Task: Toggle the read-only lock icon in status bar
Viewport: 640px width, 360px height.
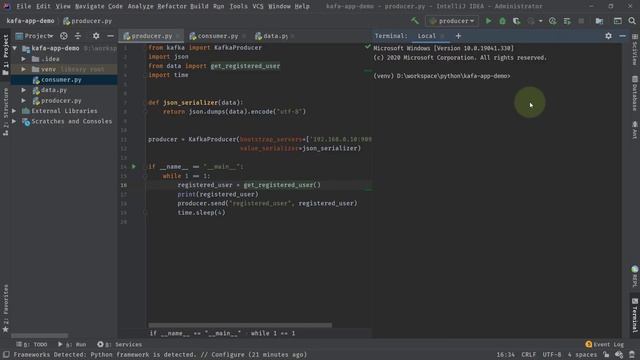Action: [606, 355]
